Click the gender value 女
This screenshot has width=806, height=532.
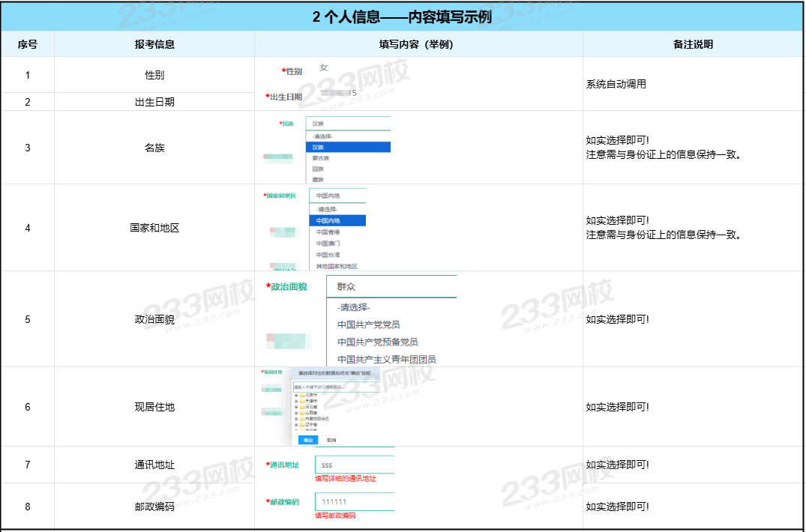(323, 67)
